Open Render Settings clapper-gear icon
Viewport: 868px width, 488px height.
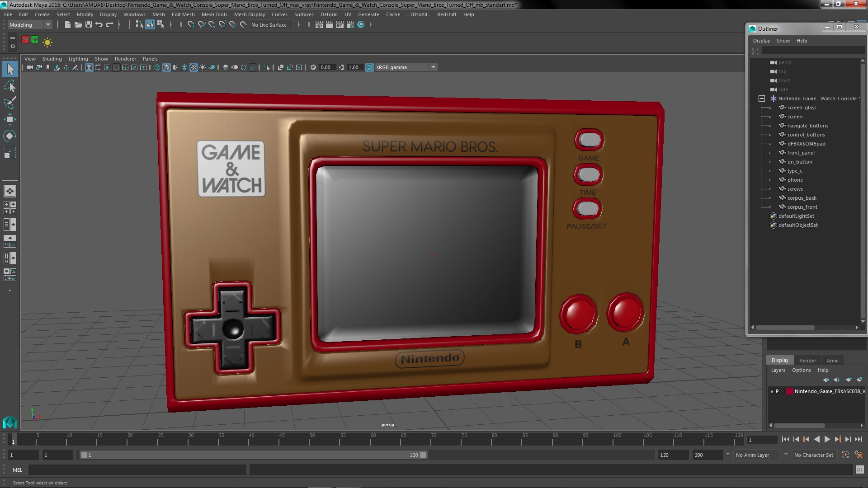point(350,25)
